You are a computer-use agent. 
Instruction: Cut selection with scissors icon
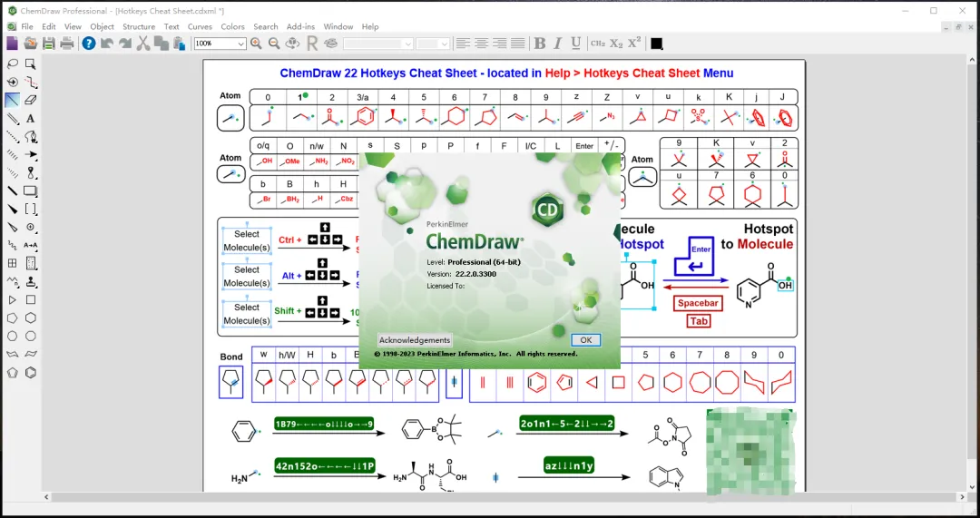pos(143,44)
